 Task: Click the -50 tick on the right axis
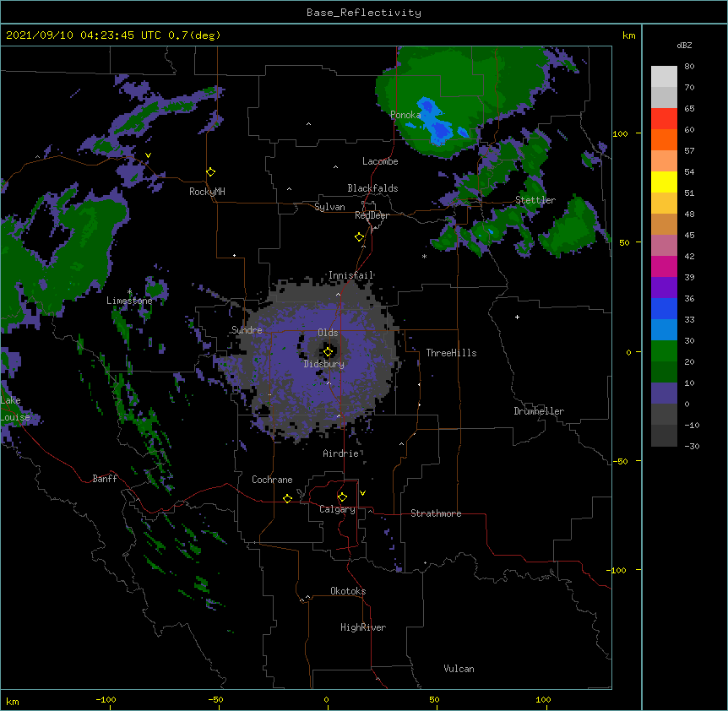620,461
